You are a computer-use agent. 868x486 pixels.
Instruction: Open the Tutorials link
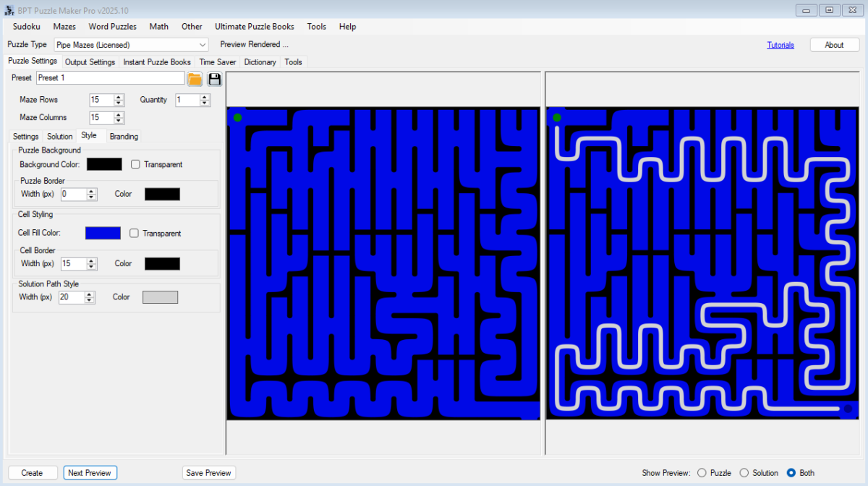(780, 44)
